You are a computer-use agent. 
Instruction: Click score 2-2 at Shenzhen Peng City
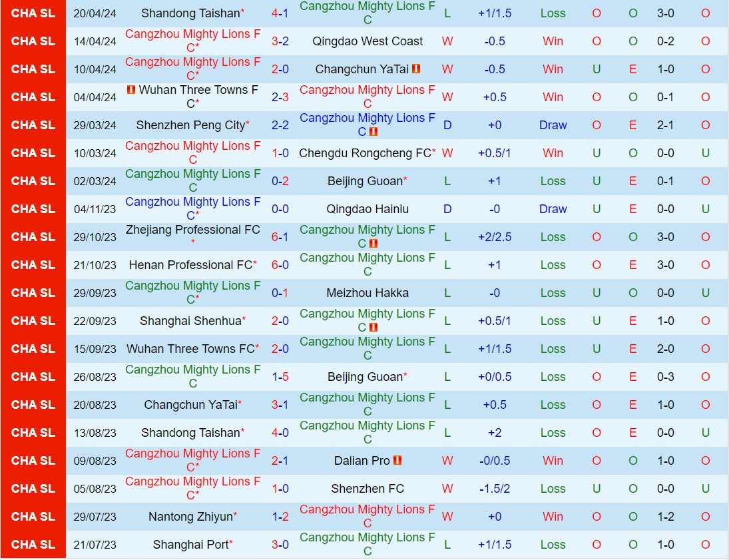pyautogui.click(x=280, y=125)
